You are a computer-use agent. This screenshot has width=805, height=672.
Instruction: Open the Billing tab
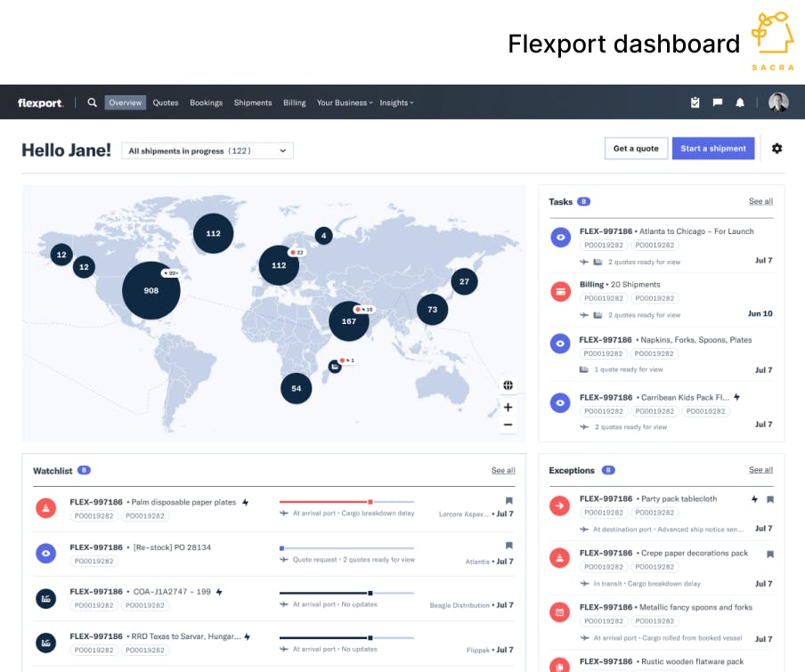pyautogui.click(x=295, y=102)
